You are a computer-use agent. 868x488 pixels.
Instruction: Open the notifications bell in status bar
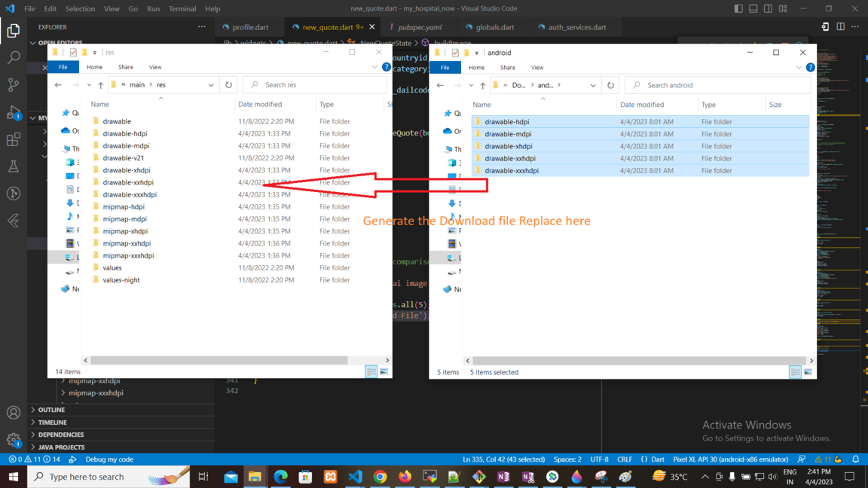(855, 459)
